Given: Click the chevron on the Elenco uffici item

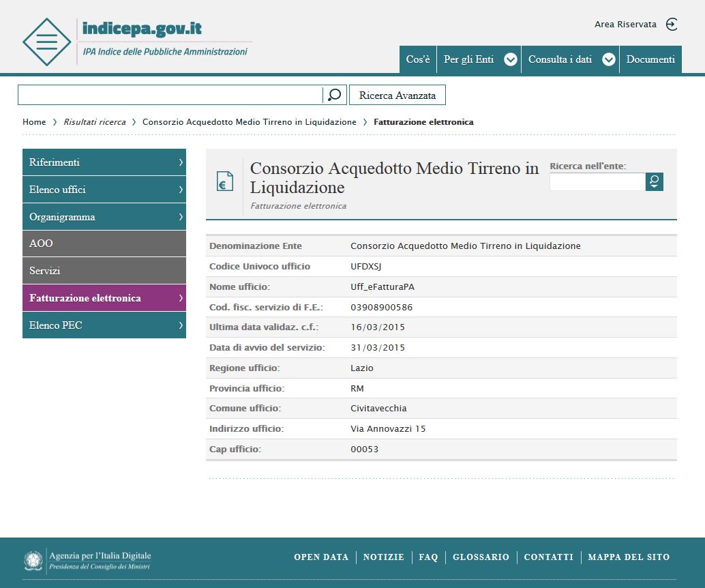Looking at the screenshot, I should [181, 190].
